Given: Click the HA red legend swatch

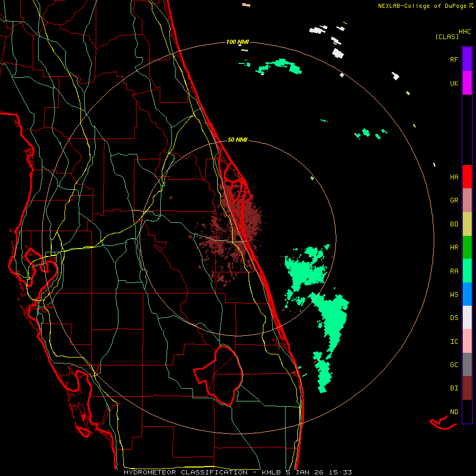Looking at the screenshot, I should (467, 177).
